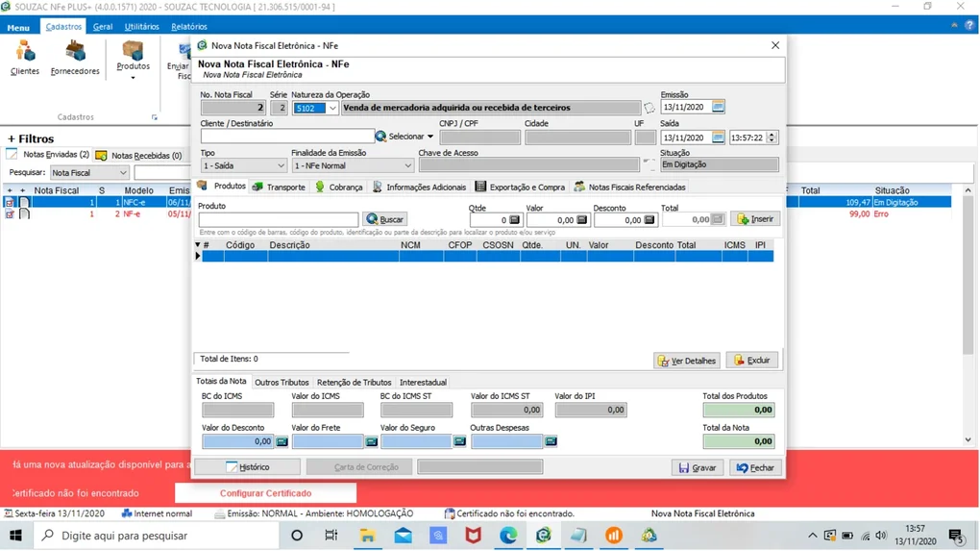
Task: Open the Valor do Seguro calculator icon
Action: click(x=460, y=441)
